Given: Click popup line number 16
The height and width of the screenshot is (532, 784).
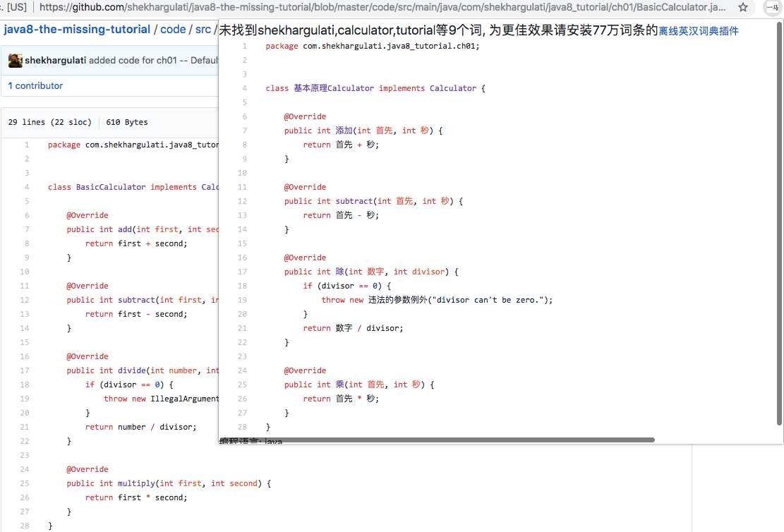Looking at the screenshot, I should point(242,258).
